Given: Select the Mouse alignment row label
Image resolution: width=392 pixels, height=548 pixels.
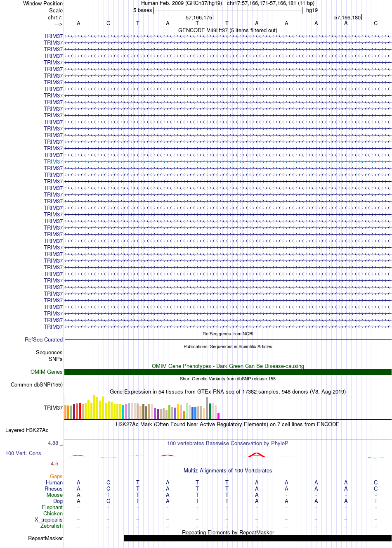Looking at the screenshot, I should click(x=54, y=495).
